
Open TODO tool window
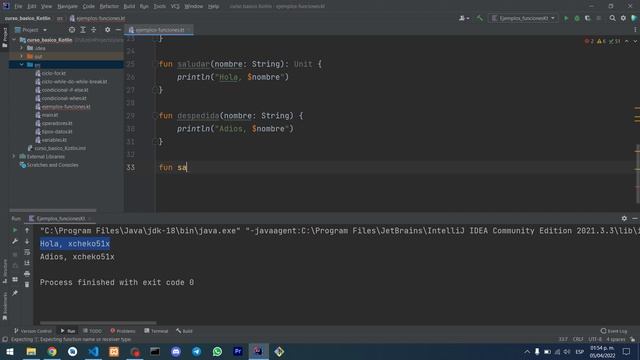92,331
